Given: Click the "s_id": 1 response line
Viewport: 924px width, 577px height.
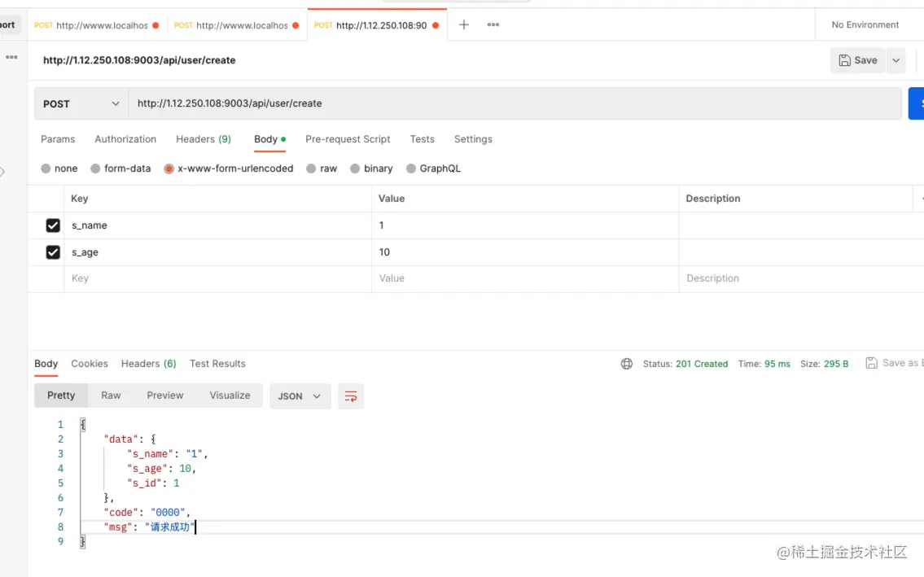Looking at the screenshot, I should 153,483.
